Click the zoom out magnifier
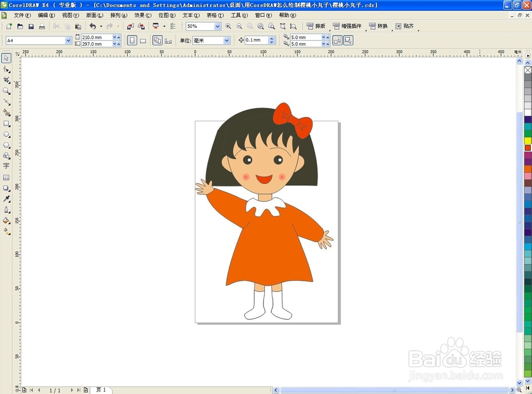532x394 pixels. pyautogui.click(x=239, y=26)
